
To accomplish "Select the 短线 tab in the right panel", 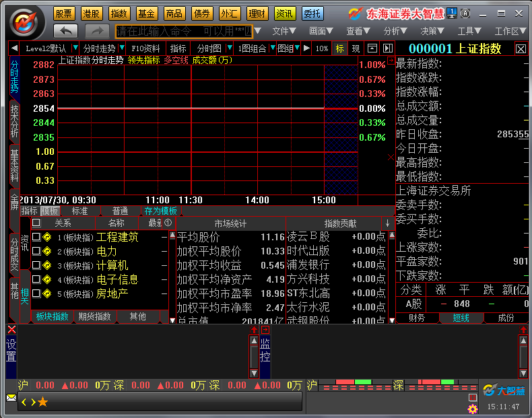I will (461, 318).
